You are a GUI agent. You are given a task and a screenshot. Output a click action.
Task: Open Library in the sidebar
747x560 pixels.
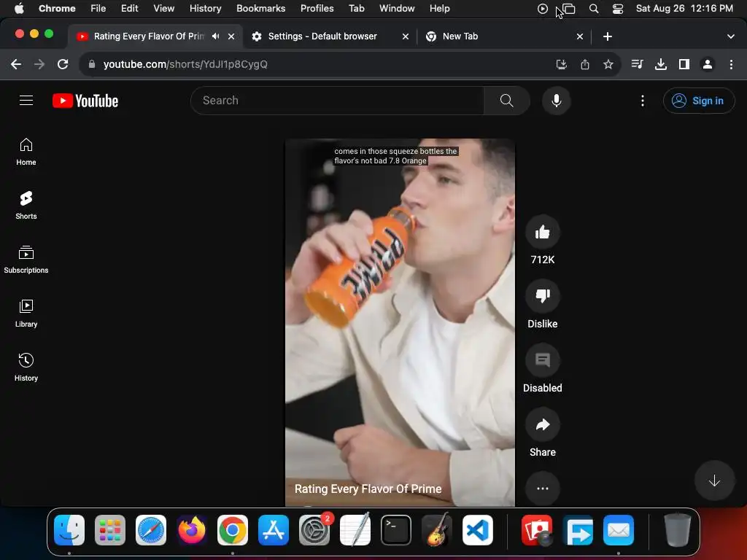tap(26, 314)
